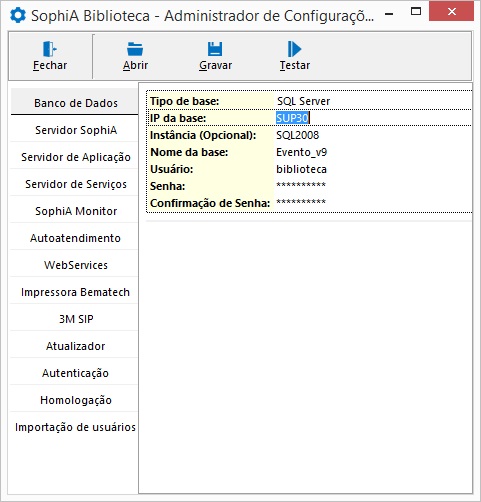The width and height of the screenshot is (481, 502).
Task: Click the 'Tipo de base:' label
Action: coord(184,101)
